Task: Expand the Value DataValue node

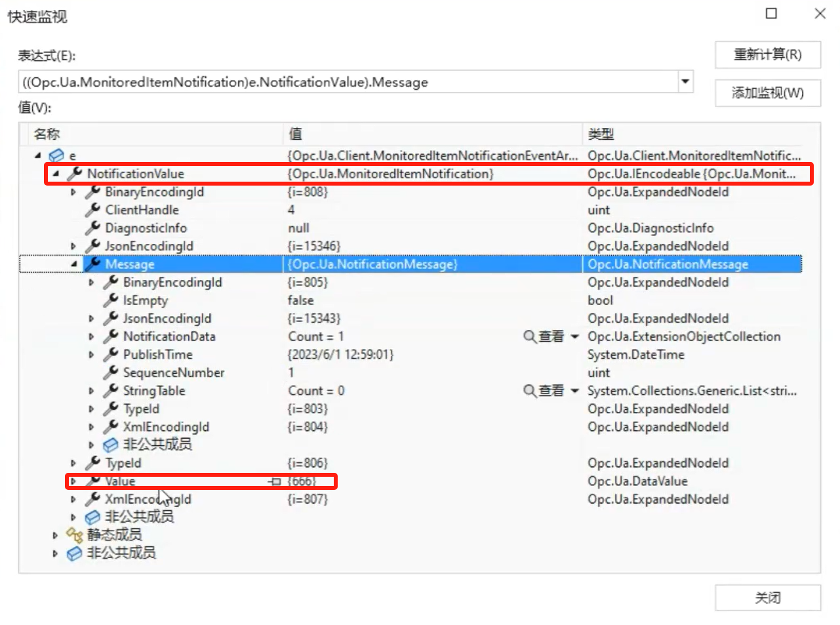Action: tap(73, 481)
